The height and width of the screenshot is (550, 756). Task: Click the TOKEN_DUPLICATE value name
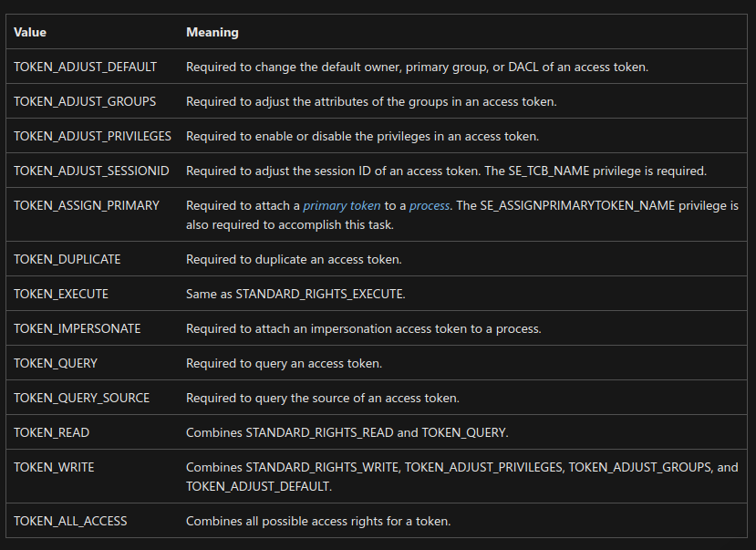67,259
